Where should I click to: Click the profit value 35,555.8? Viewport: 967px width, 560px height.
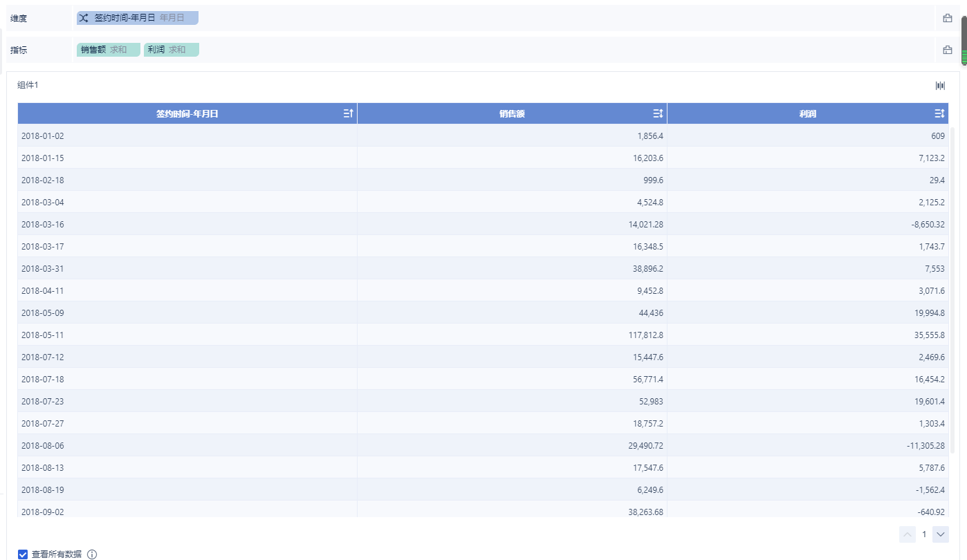930,335
